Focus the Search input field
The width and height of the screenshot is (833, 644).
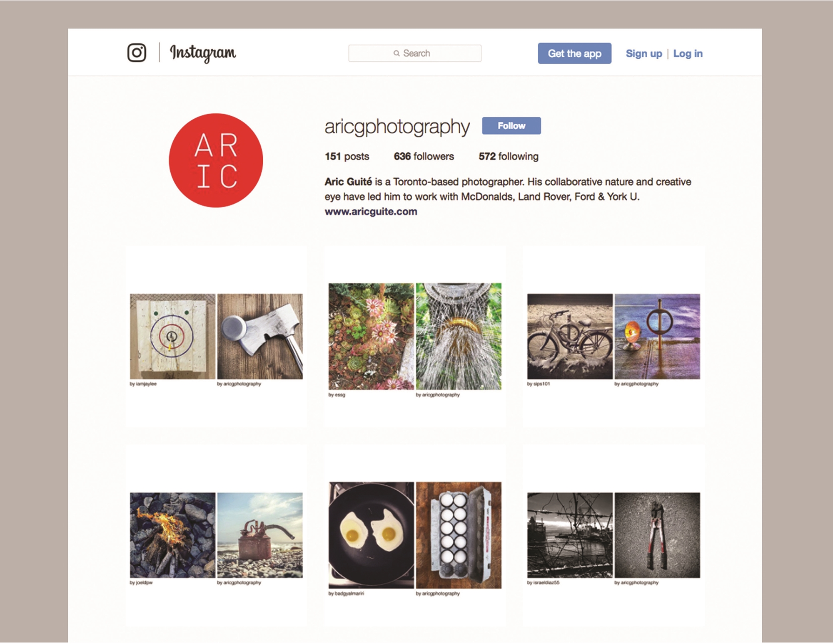point(415,53)
